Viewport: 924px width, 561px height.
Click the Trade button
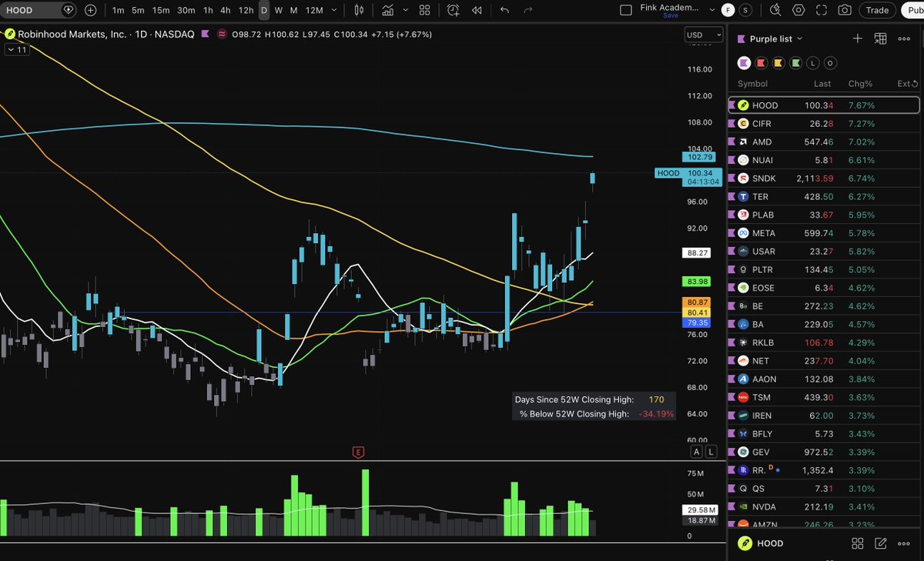pyautogui.click(x=877, y=10)
